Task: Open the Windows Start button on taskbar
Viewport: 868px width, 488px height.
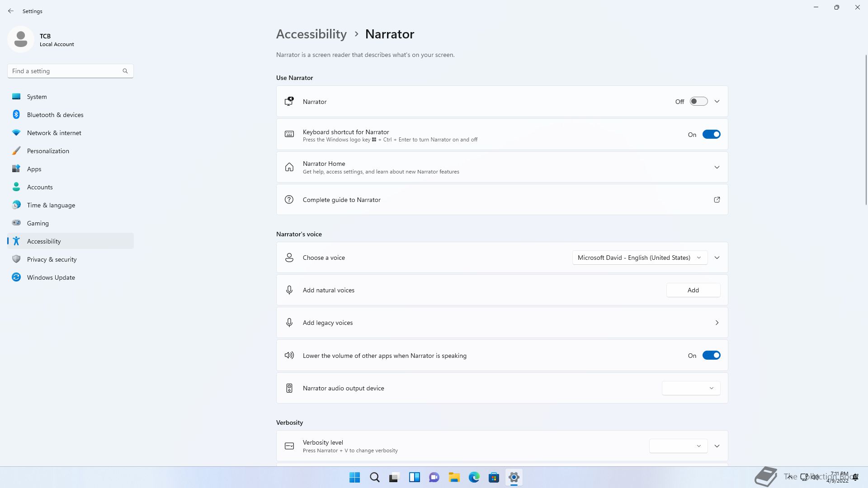Action: 355,477
